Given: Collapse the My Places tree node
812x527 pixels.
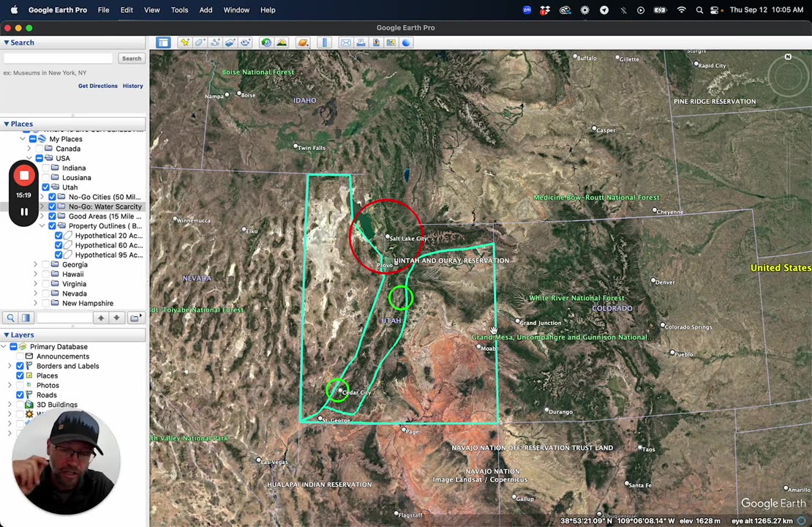Looking at the screenshot, I should 23,139.
